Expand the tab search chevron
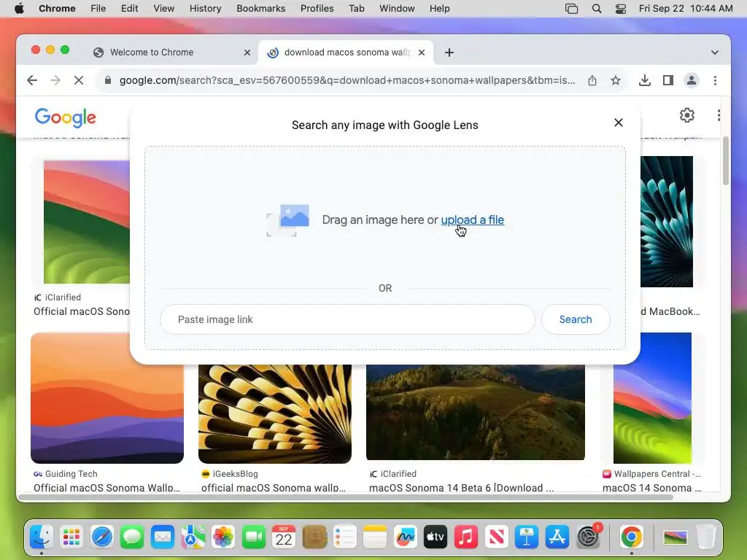The width and height of the screenshot is (747, 560). click(715, 52)
